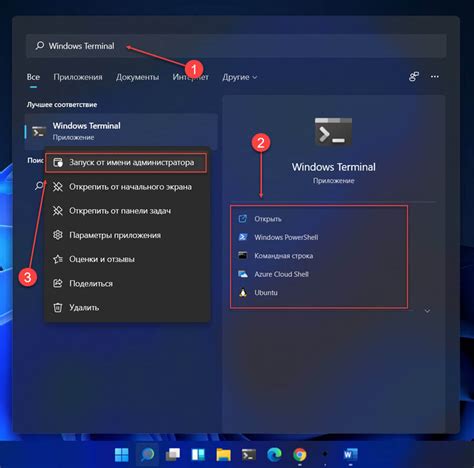
Task: Open Task View from the taskbar
Action: pyautogui.click(x=173, y=454)
